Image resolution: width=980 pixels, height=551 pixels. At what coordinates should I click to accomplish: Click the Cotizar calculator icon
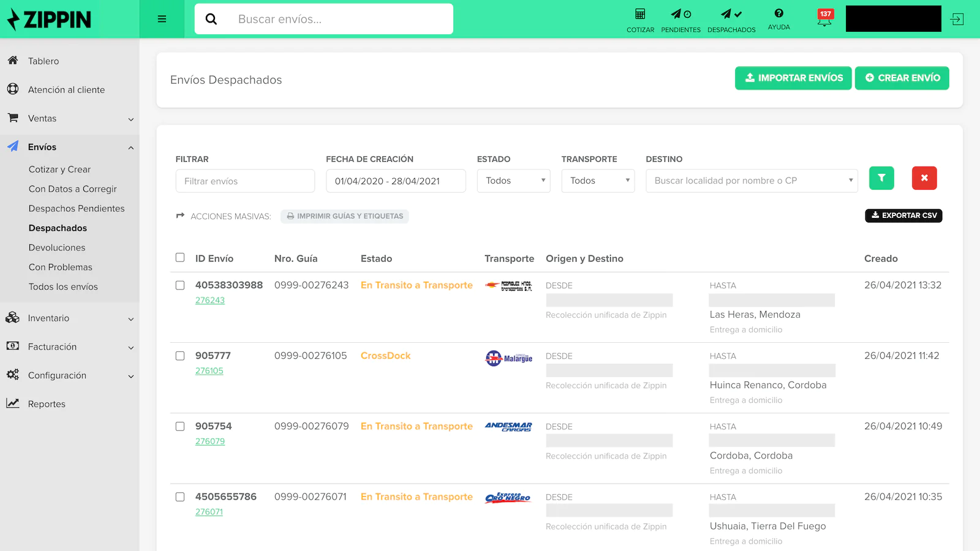[640, 15]
